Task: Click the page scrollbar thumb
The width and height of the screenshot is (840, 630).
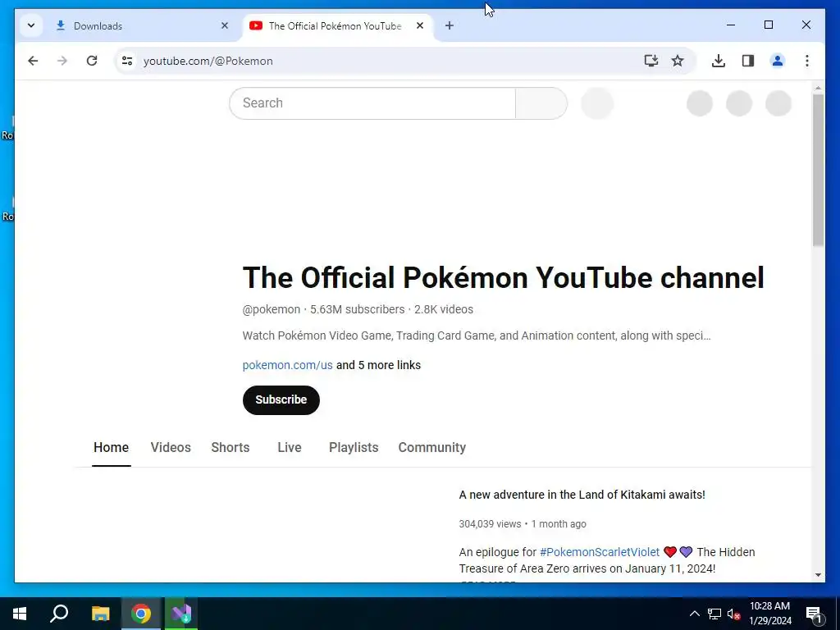Action: pos(818,171)
